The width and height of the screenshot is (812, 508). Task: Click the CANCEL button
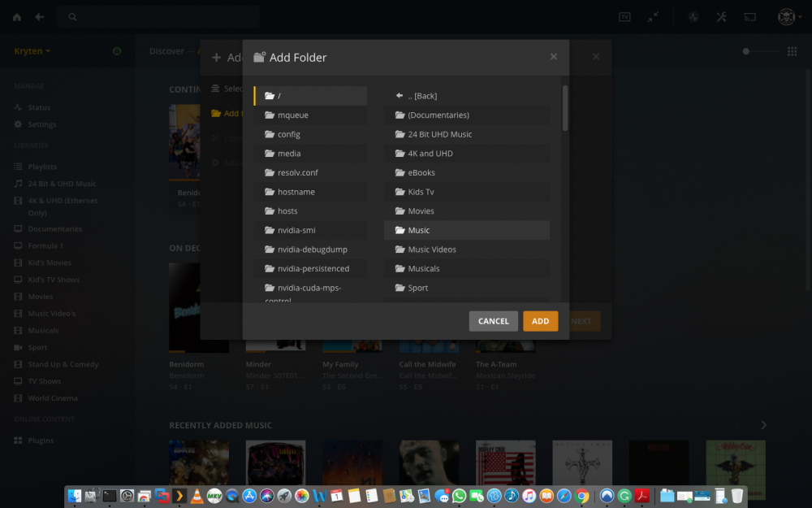click(x=493, y=321)
